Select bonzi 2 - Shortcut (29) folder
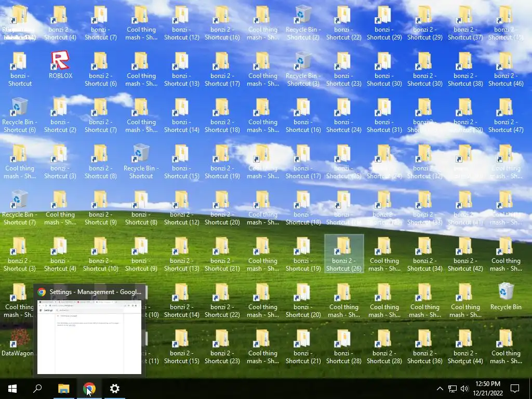532x399 pixels. [x=425, y=23]
